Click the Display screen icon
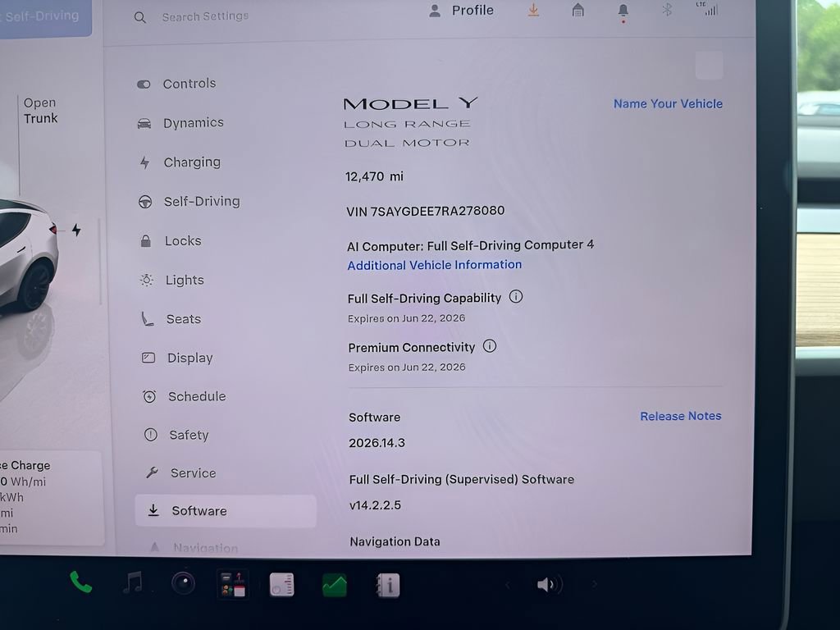The width and height of the screenshot is (840, 630). (148, 358)
